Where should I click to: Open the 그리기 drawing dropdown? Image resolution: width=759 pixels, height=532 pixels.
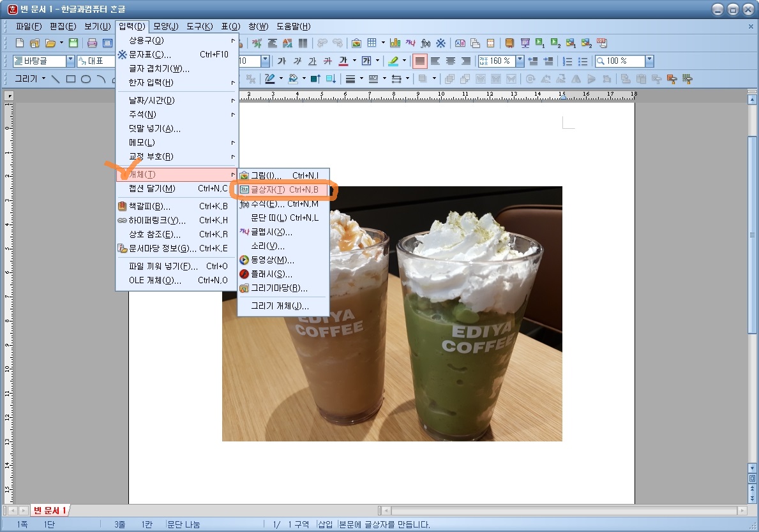point(30,79)
